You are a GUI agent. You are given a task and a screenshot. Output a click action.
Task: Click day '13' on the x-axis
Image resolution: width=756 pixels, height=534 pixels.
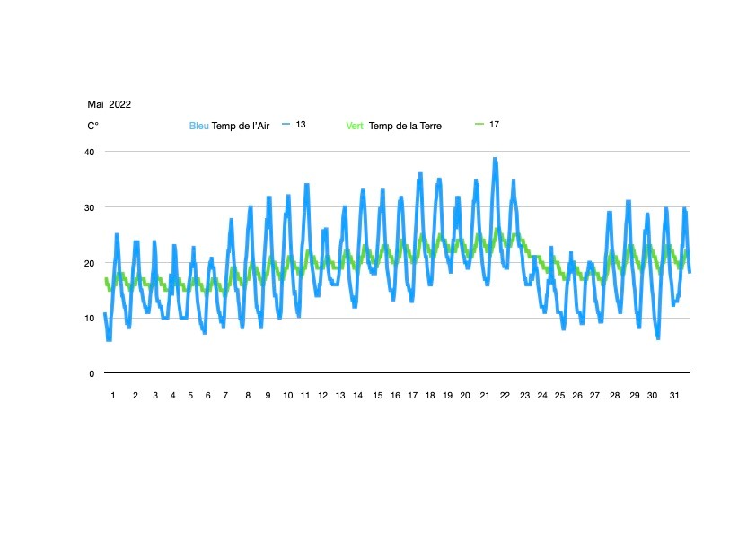point(340,395)
